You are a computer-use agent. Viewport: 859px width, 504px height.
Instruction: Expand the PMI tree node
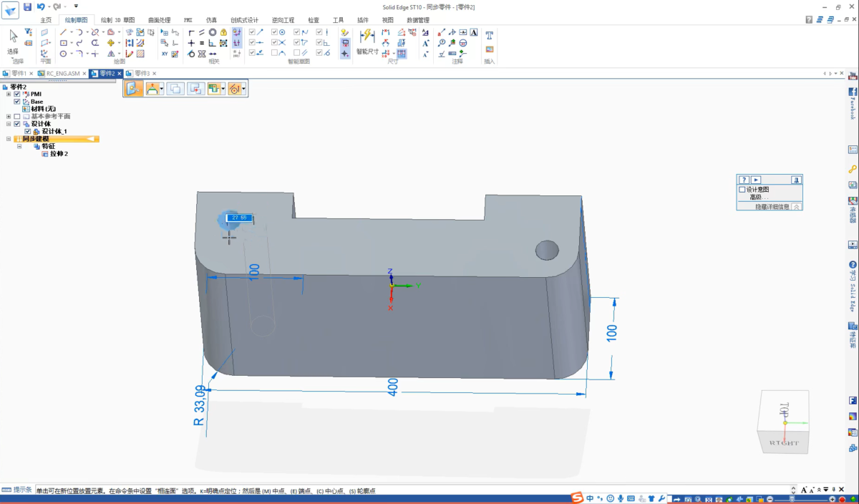click(9, 94)
